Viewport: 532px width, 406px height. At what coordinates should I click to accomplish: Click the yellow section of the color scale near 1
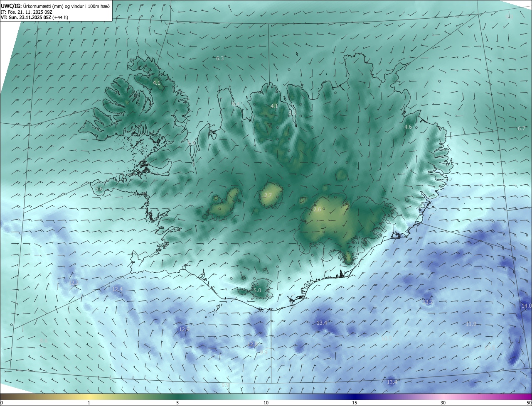(89, 396)
